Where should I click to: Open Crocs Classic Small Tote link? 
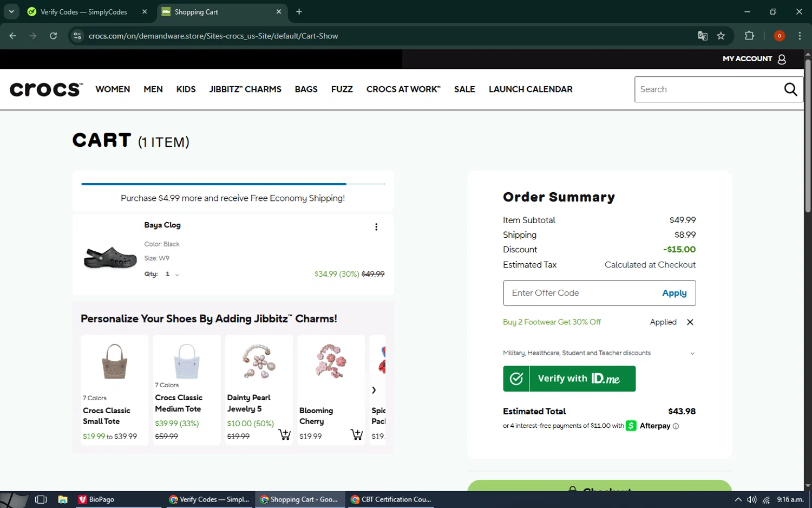pyautogui.click(x=107, y=416)
